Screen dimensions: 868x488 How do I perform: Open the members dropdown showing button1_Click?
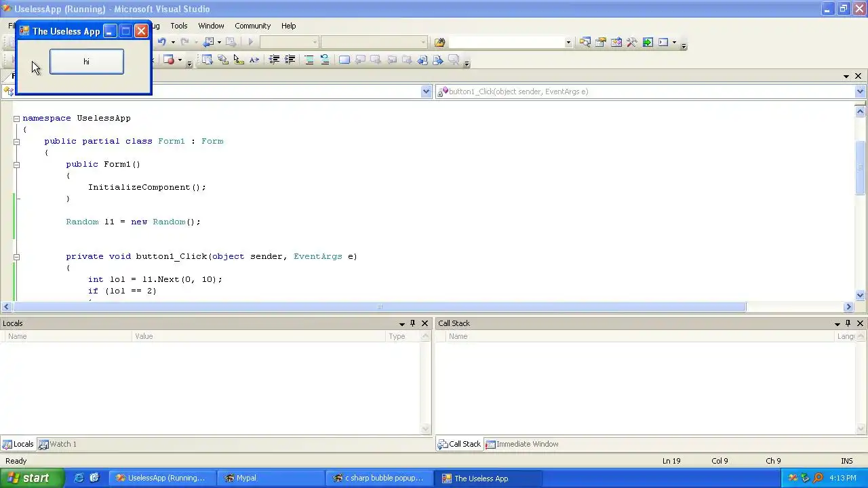coord(860,91)
